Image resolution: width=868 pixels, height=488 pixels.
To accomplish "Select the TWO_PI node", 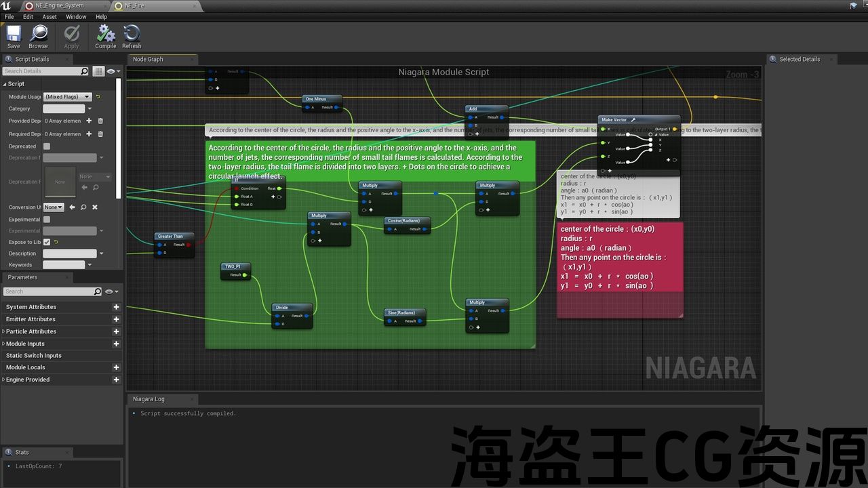I will (x=234, y=266).
